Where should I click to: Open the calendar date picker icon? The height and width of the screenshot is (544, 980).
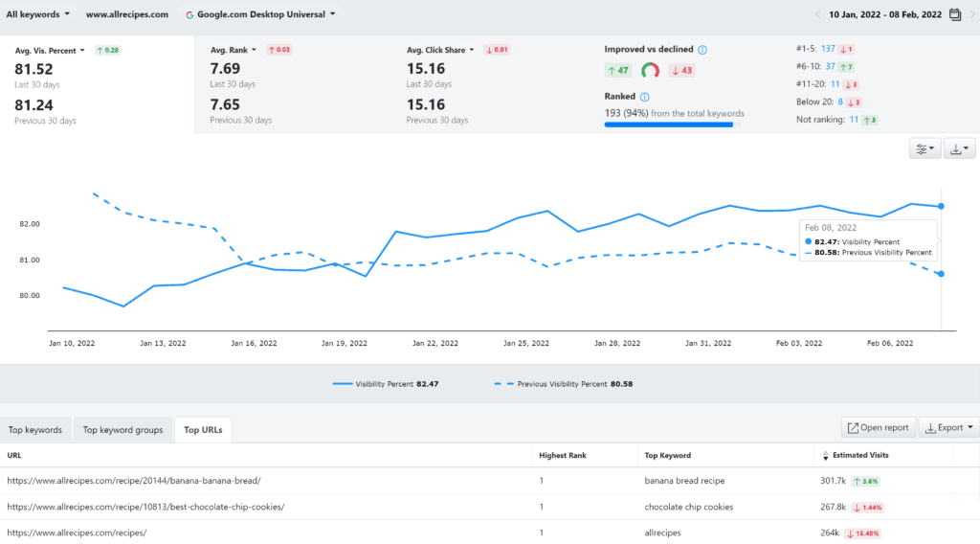click(x=955, y=13)
